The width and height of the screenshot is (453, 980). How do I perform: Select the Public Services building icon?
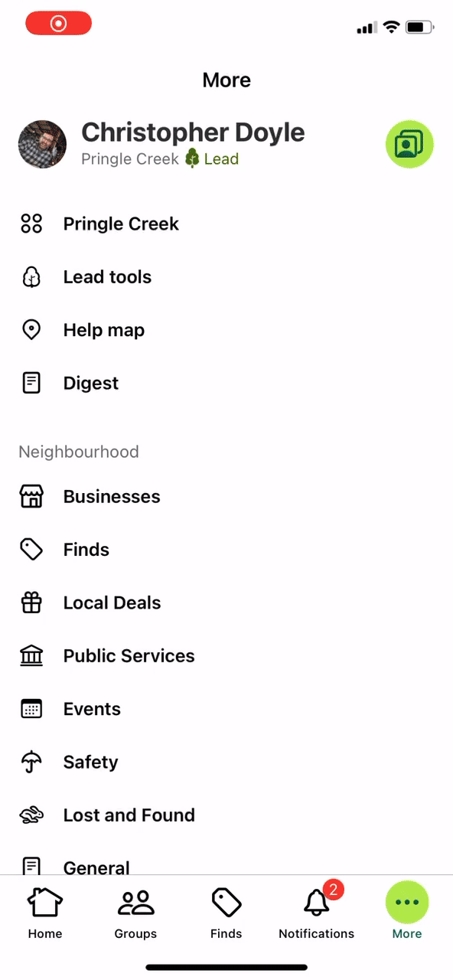point(31,655)
